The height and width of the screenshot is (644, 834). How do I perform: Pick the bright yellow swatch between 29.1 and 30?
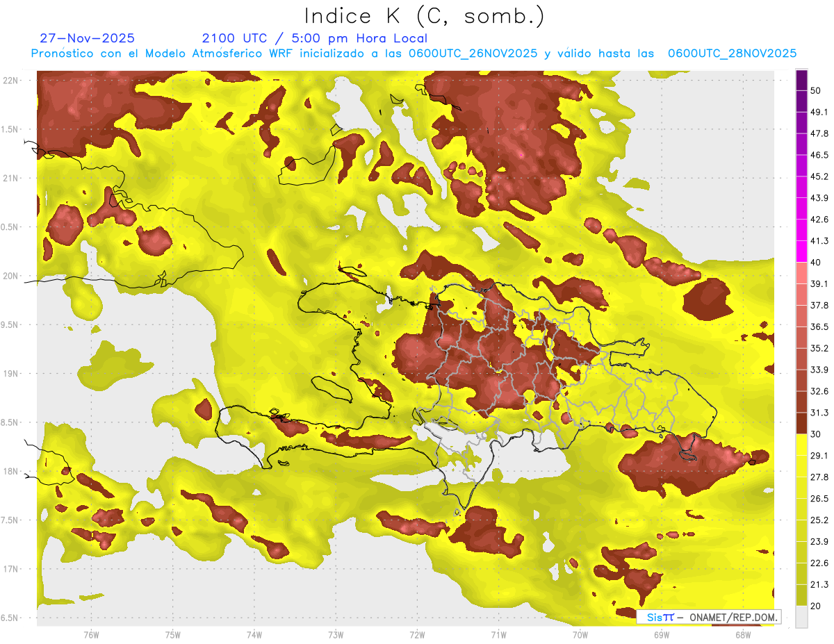801,445
